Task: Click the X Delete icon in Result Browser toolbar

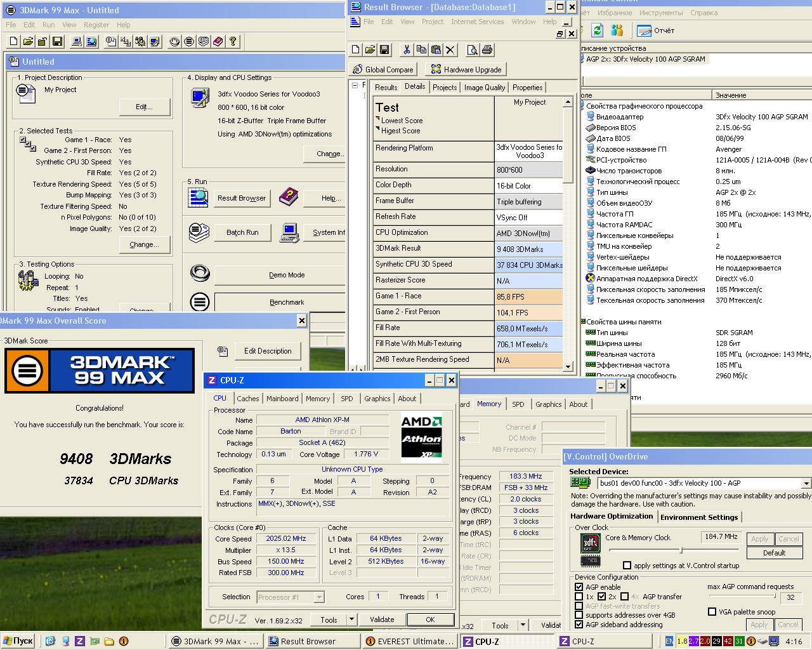Action: coord(450,50)
